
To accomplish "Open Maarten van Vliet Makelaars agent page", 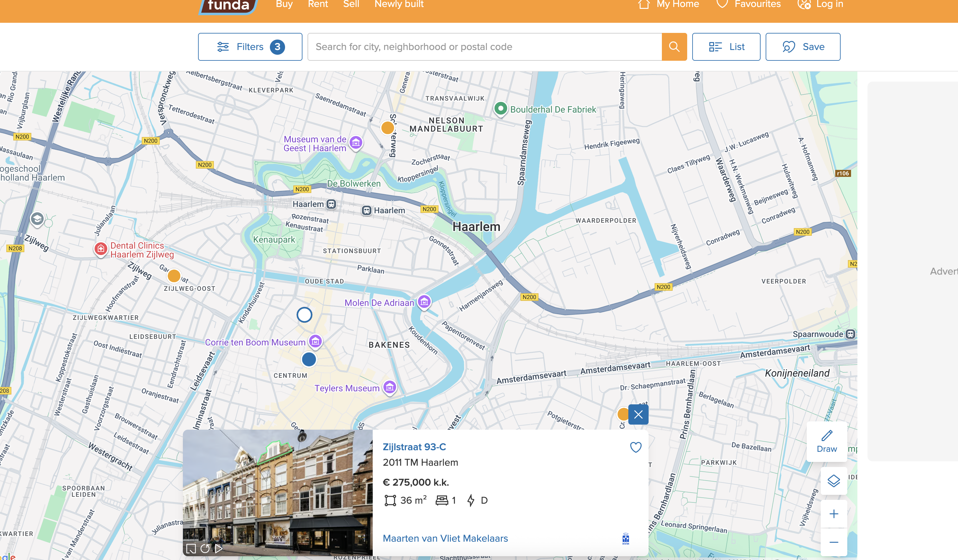I will point(445,538).
